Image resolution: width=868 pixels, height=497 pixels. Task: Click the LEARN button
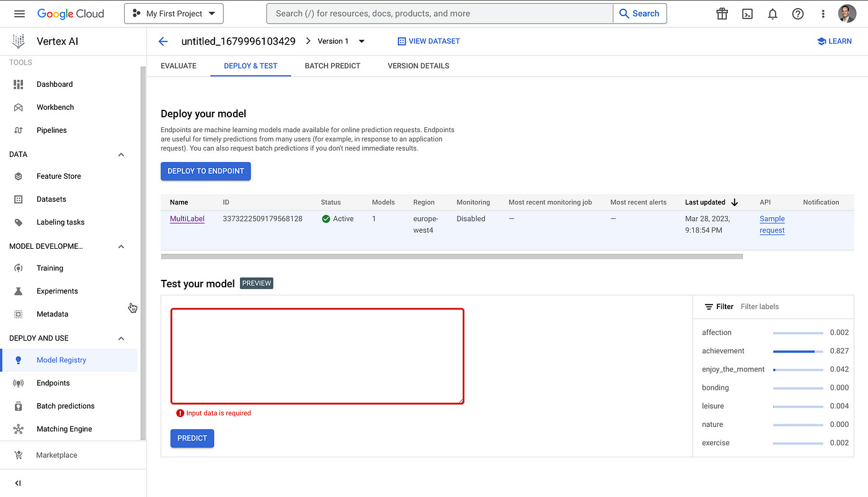point(835,42)
